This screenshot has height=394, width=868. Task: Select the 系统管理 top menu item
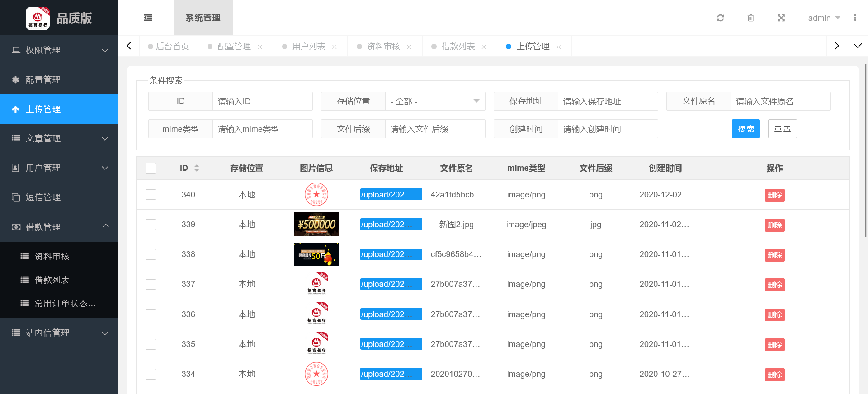coord(203,18)
